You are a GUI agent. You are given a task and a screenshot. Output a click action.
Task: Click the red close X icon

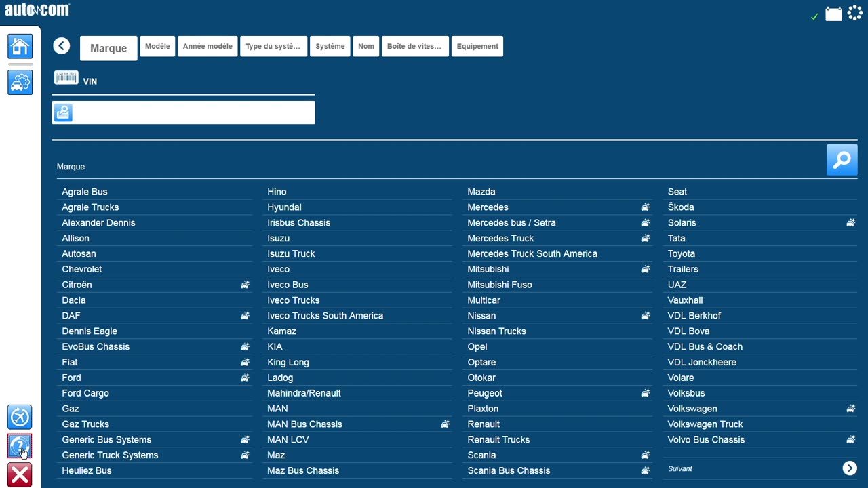click(20, 475)
